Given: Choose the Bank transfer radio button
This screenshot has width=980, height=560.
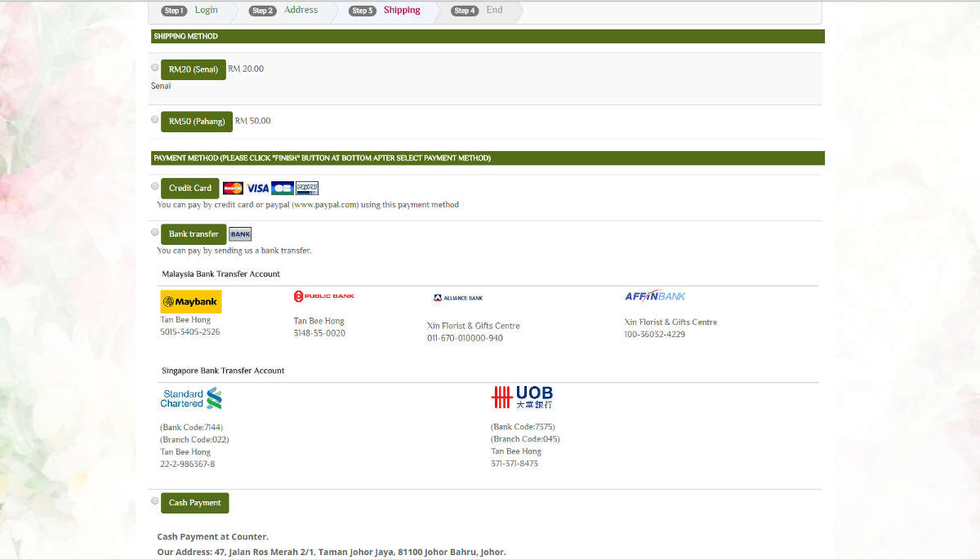Looking at the screenshot, I should click(155, 232).
